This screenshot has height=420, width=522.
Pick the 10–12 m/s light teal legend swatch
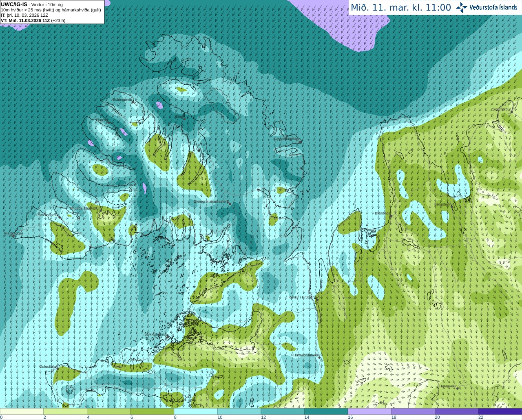pos(239,411)
